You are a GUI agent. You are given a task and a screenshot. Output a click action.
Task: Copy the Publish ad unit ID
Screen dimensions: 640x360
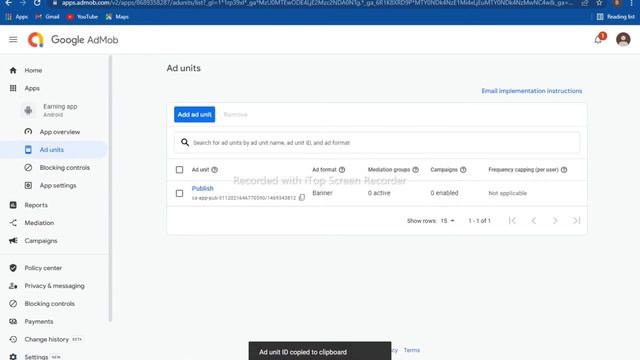[x=302, y=198]
